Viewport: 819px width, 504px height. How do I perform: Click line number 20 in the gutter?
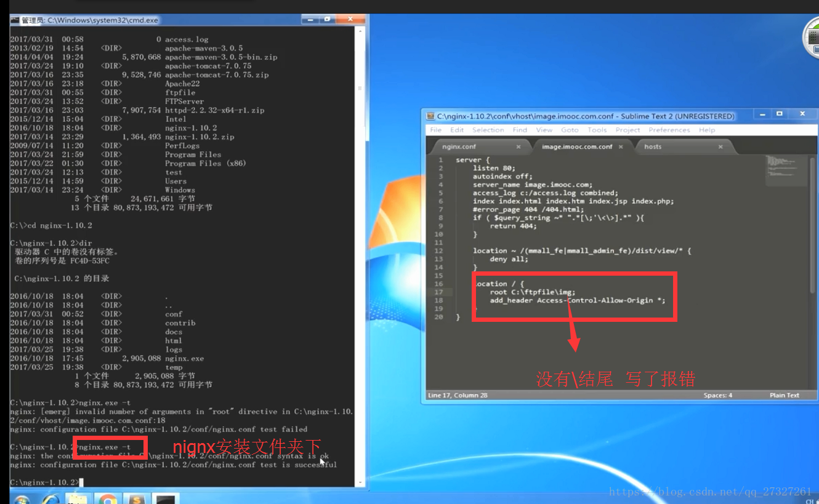(x=438, y=317)
